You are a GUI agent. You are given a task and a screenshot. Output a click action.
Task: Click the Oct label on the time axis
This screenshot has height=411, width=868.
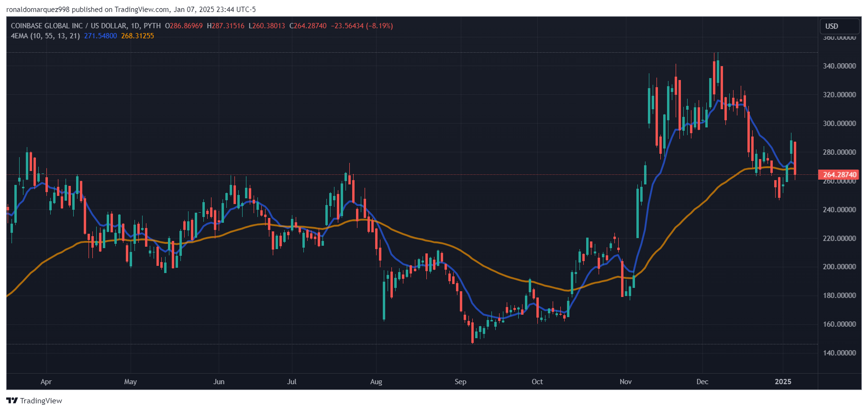tap(537, 382)
